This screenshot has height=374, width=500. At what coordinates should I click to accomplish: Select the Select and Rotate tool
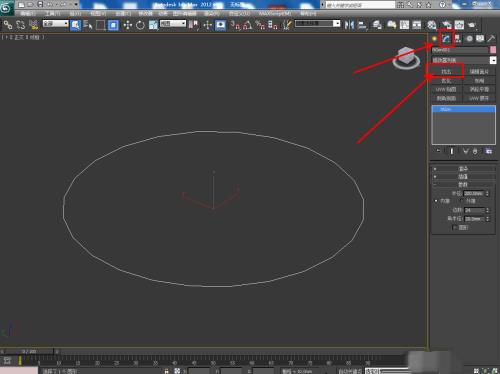click(140, 25)
